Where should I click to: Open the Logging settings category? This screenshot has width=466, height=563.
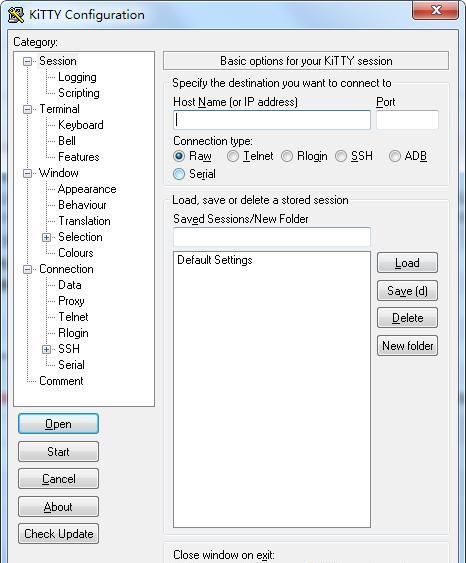tap(77, 77)
